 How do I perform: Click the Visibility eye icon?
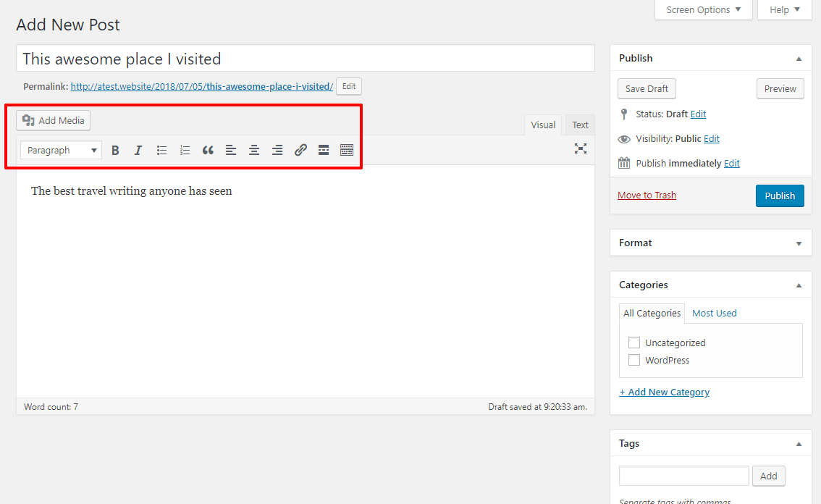pos(623,139)
